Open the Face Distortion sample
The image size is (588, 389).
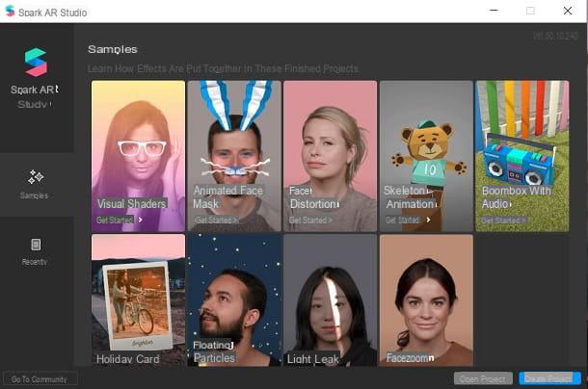point(330,156)
